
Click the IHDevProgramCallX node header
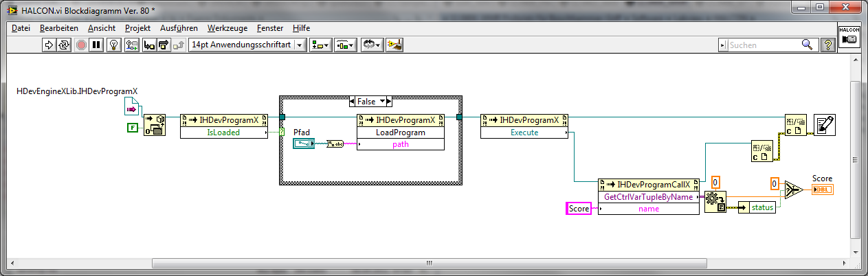click(x=648, y=184)
